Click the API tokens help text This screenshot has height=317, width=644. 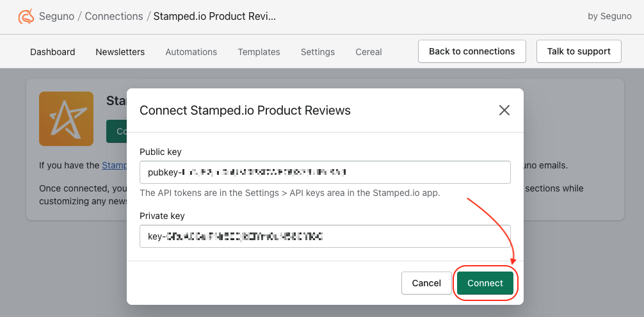[x=290, y=193]
